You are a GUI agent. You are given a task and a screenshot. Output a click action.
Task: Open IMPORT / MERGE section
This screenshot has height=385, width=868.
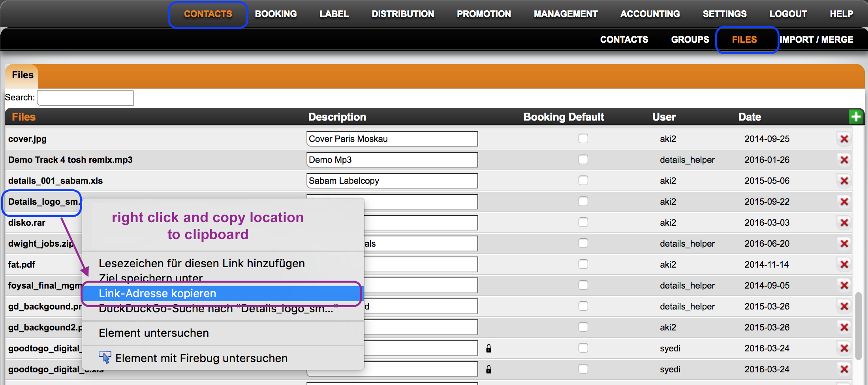pyautogui.click(x=816, y=40)
